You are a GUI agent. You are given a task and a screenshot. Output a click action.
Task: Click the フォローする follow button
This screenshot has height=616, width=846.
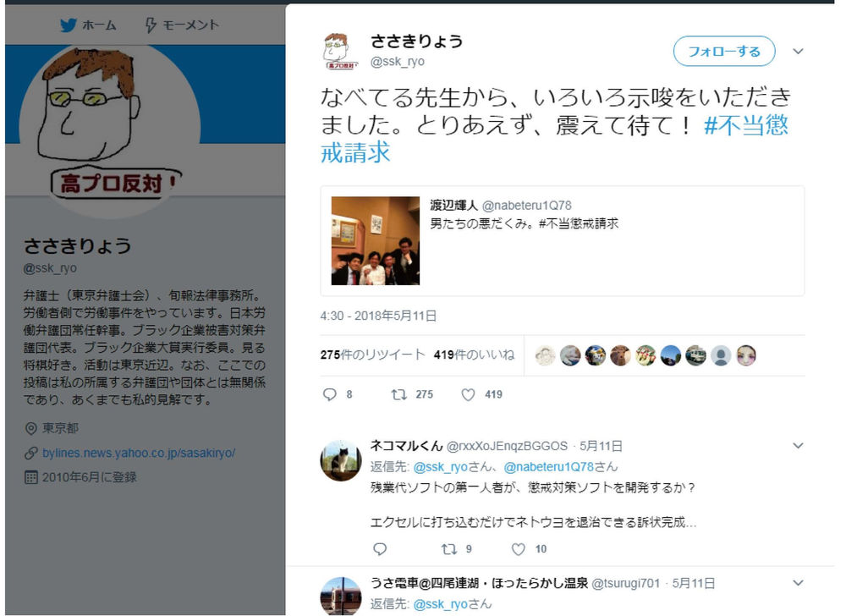click(724, 52)
